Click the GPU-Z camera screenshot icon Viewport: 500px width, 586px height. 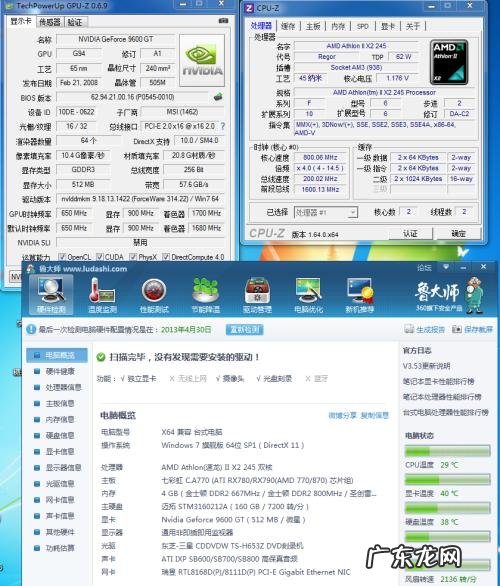pyautogui.click(x=223, y=21)
